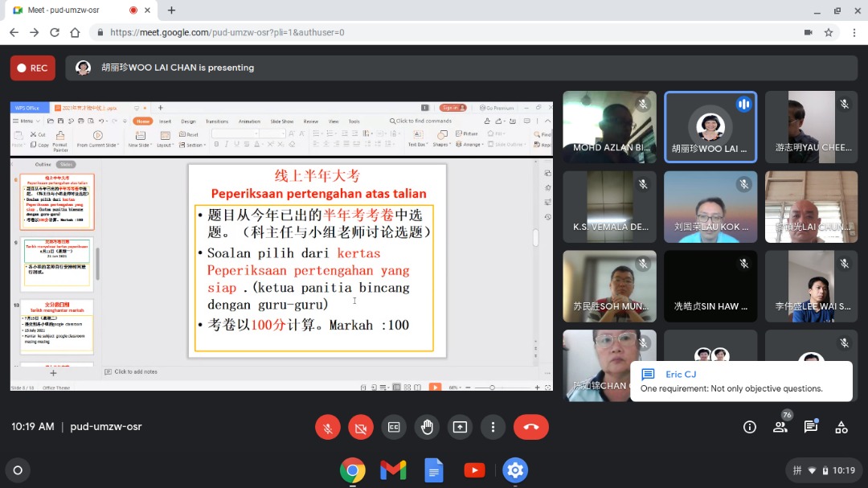Open a new browser tab
This screenshot has height=488, width=868.
point(171,10)
